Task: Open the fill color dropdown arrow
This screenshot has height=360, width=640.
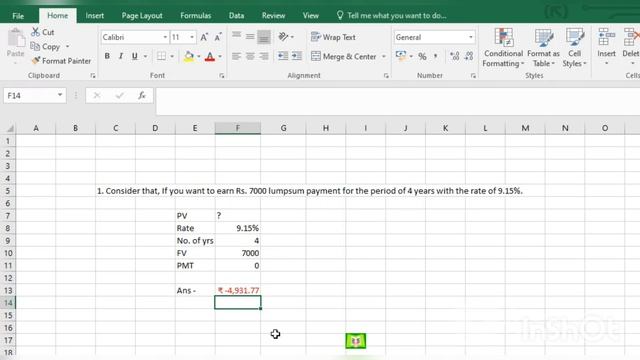Action: point(198,56)
